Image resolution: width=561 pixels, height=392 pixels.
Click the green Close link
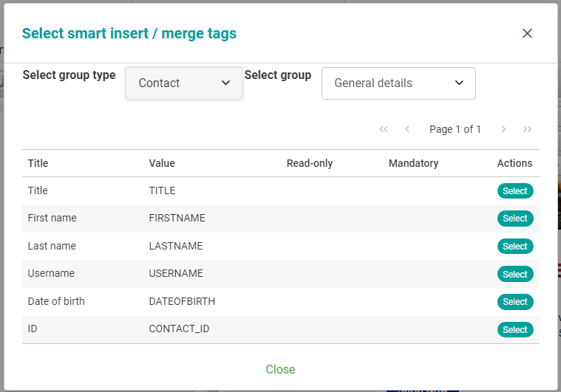tap(280, 369)
